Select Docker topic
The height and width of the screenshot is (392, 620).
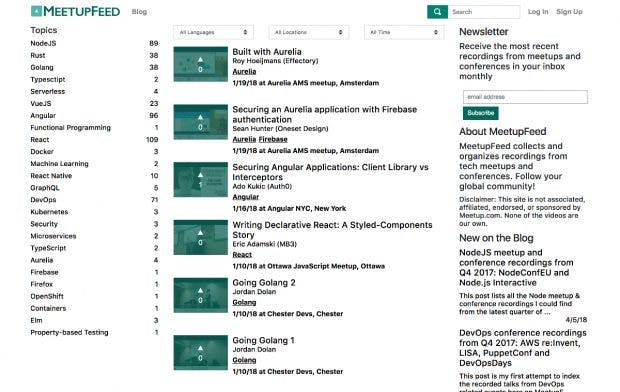(42, 152)
